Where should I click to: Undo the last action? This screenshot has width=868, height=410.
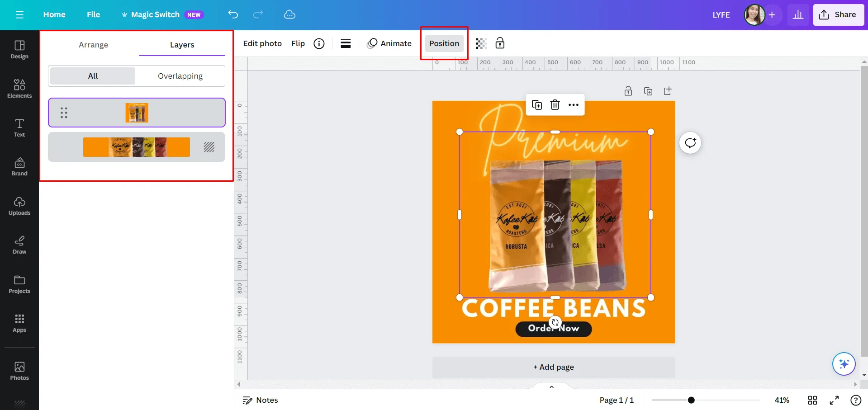(233, 14)
